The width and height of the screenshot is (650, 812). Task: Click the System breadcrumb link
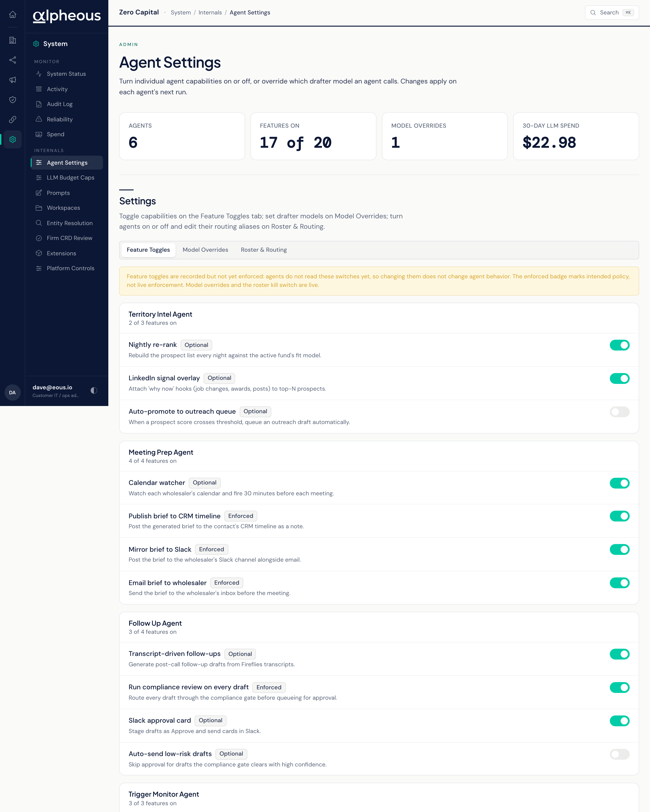point(181,12)
